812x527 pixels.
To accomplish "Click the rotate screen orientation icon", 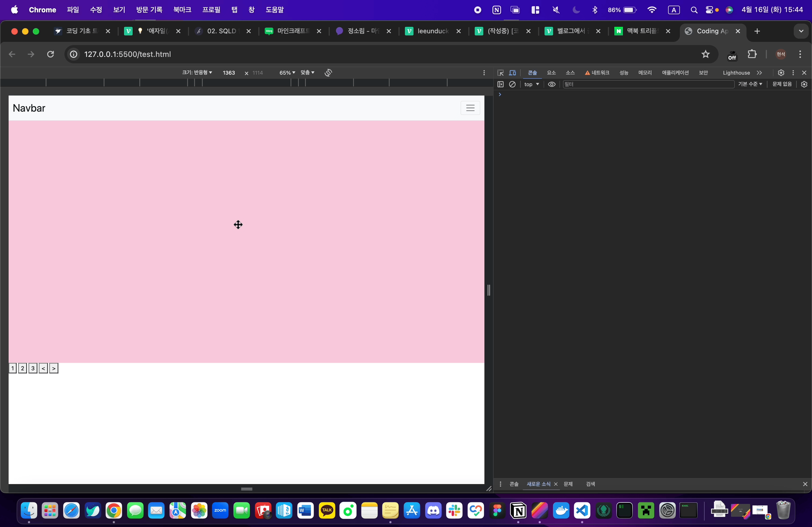I will tap(328, 73).
